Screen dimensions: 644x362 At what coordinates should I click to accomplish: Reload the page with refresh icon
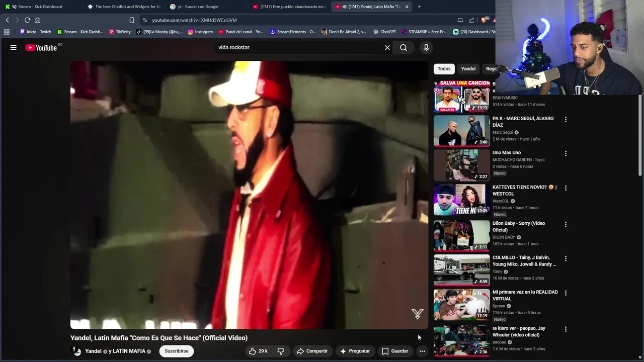[x=27, y=20]
